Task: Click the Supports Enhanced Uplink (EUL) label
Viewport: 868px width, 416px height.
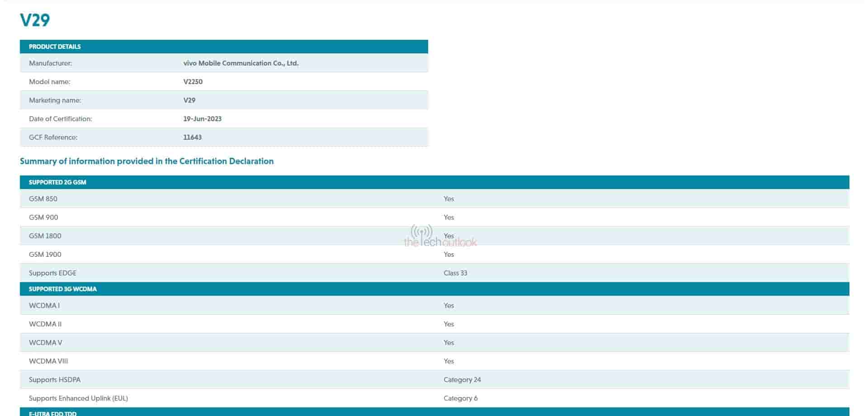Action: click(x=78, y=398)
